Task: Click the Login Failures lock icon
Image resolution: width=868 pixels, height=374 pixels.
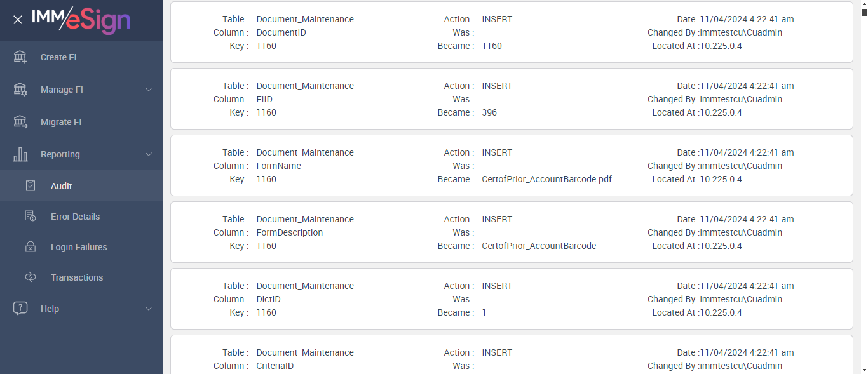Action: click(x=31, y=247)
